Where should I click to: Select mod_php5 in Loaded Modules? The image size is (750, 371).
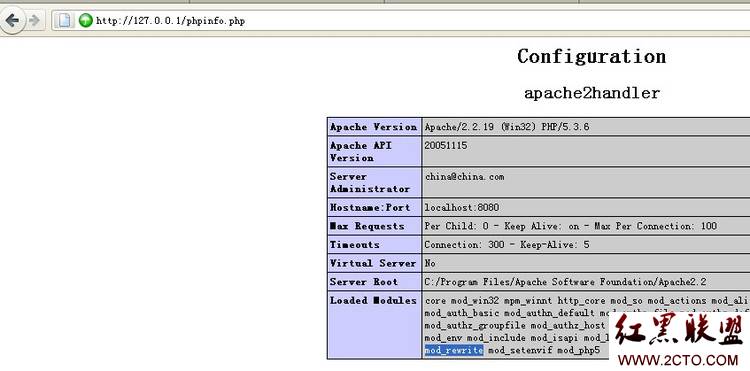578,350
